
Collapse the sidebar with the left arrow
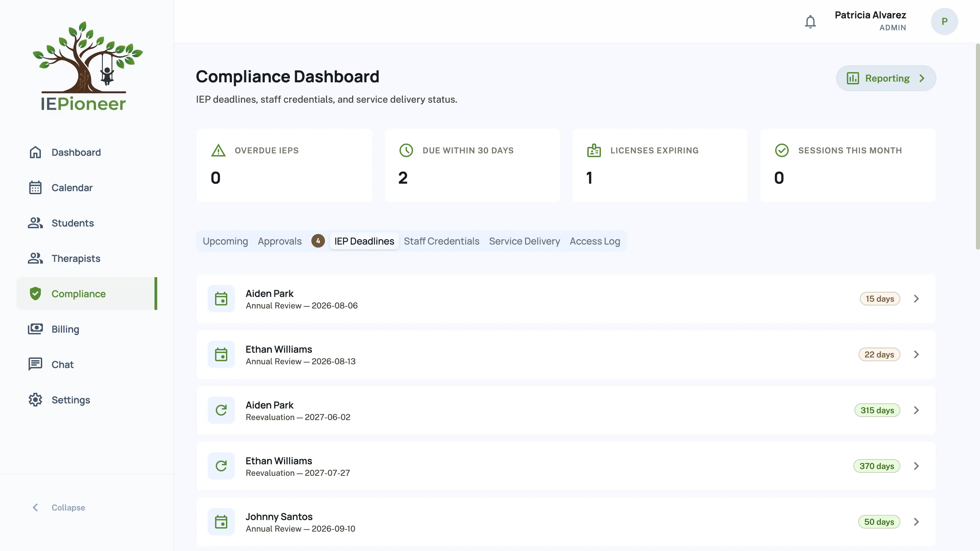[x=35, y=508]
